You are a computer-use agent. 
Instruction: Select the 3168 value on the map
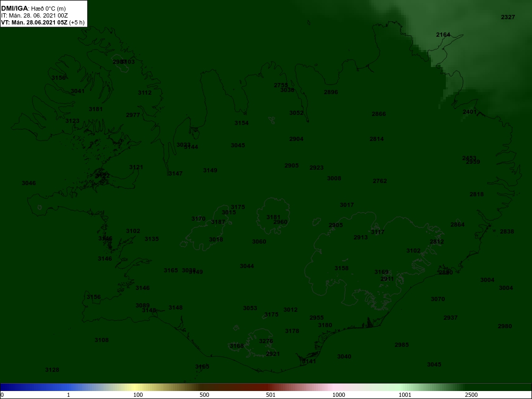pyautogui.click(x=237, y=346)
